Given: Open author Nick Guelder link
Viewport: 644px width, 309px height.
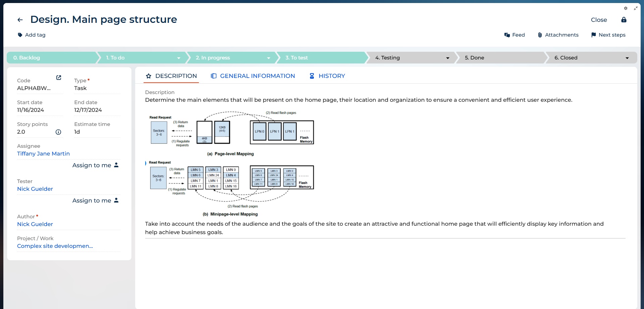Looking at the screenshot, I should [x=35, y=224].
